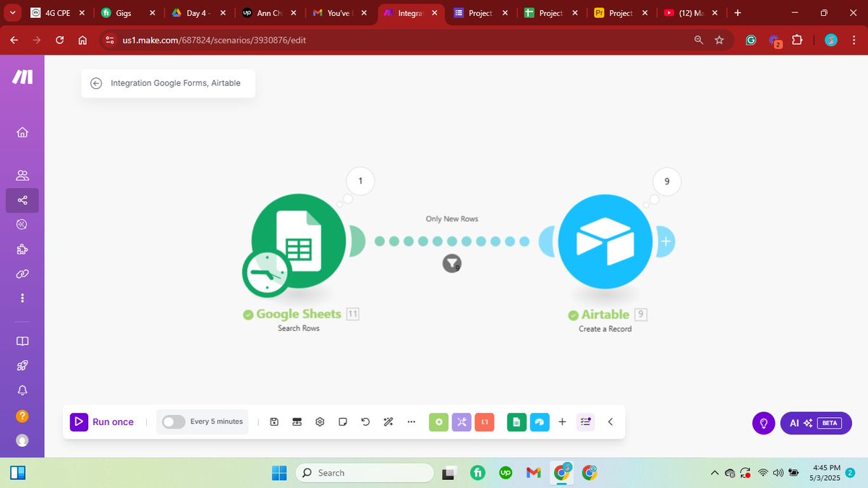The width and height of the screenshot is (868, 488).
Task: Switch to the Day 4 browser tab
Action: pyautogui.click(x=198, y=13)
